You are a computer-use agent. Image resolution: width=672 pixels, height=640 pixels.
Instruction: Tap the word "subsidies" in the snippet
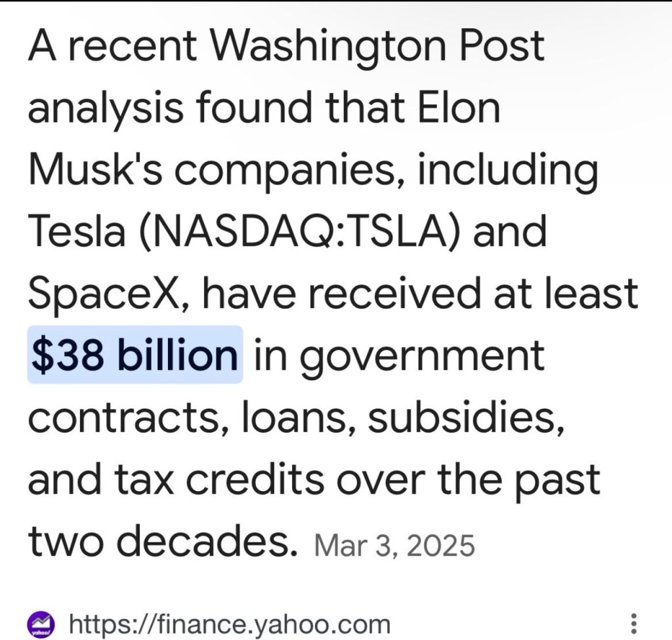click(463, 417)
